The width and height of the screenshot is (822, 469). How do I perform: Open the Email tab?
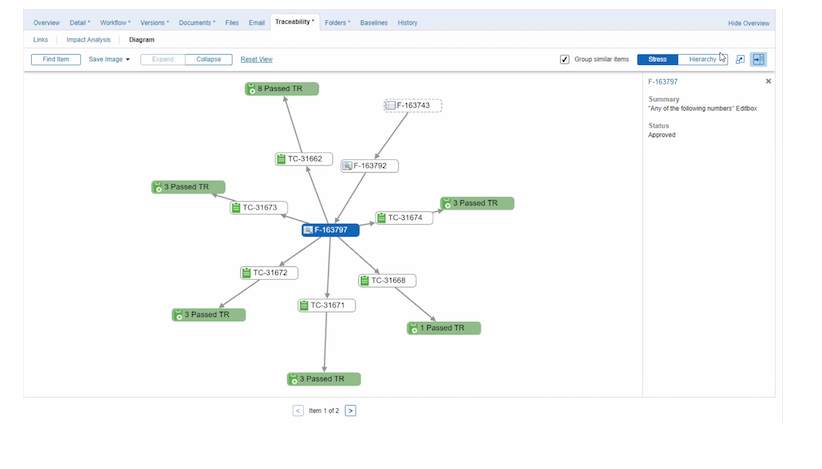[x=256, y=23]
